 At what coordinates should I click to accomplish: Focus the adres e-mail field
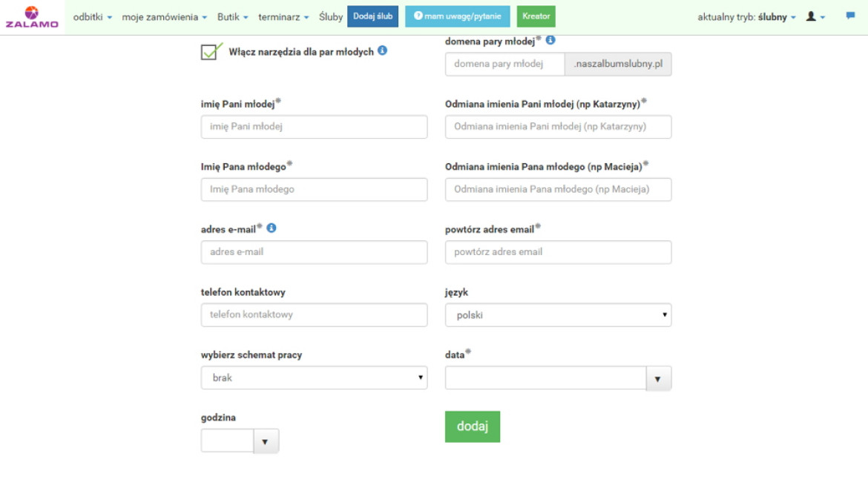[314, 252]
